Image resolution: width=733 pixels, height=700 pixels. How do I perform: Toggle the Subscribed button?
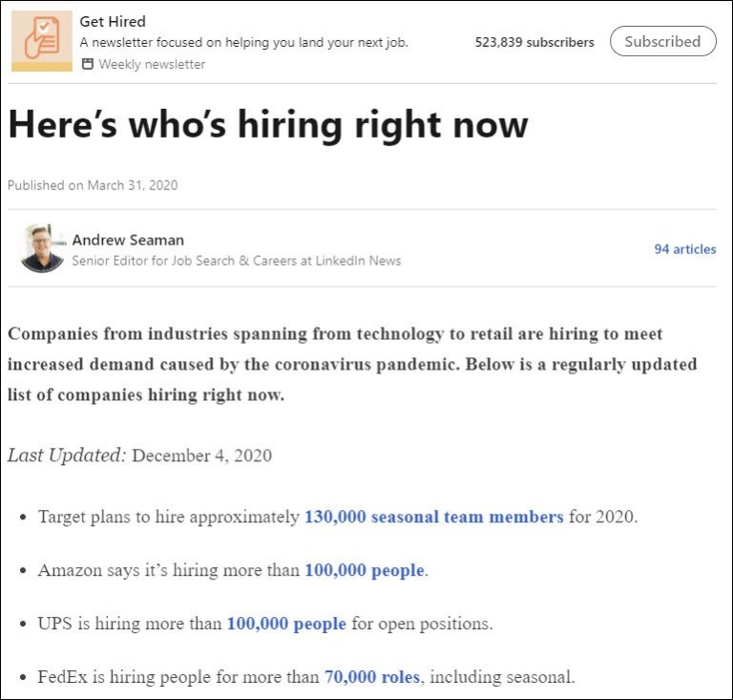tap(662, 41)
